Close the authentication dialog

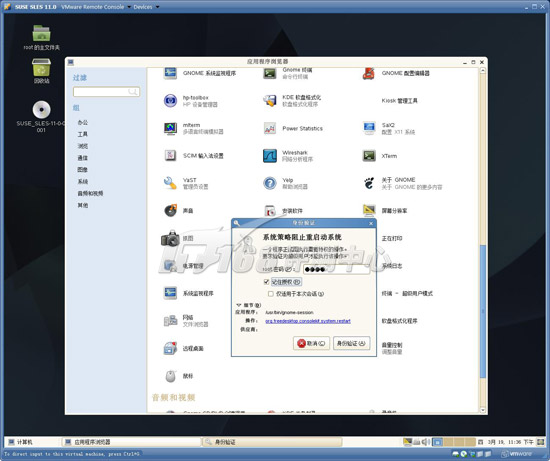coord(371,223)
